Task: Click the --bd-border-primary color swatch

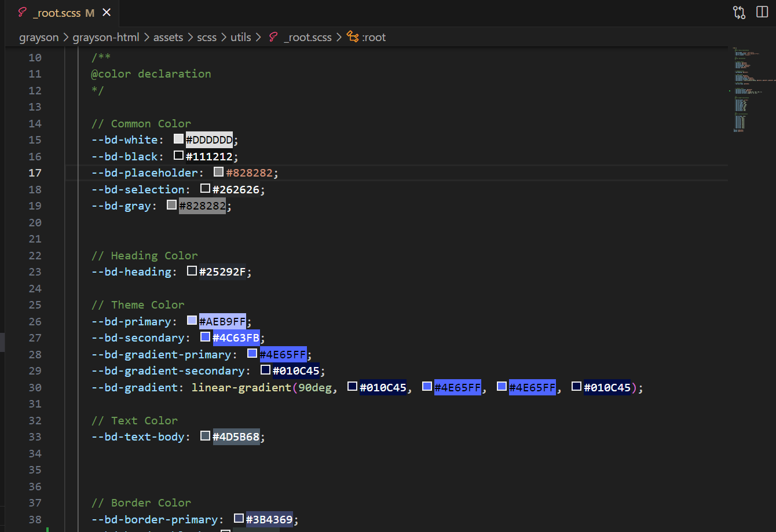Action: click(x=239, y=519)
